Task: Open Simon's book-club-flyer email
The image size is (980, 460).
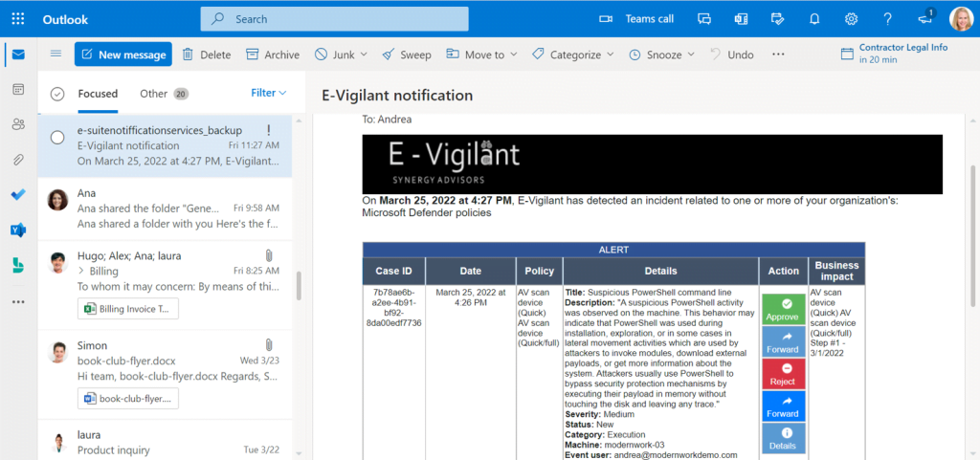Action: pos(165,375)
